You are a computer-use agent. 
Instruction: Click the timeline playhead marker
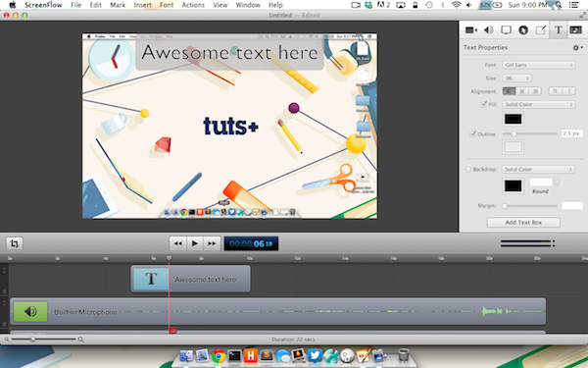169,258
